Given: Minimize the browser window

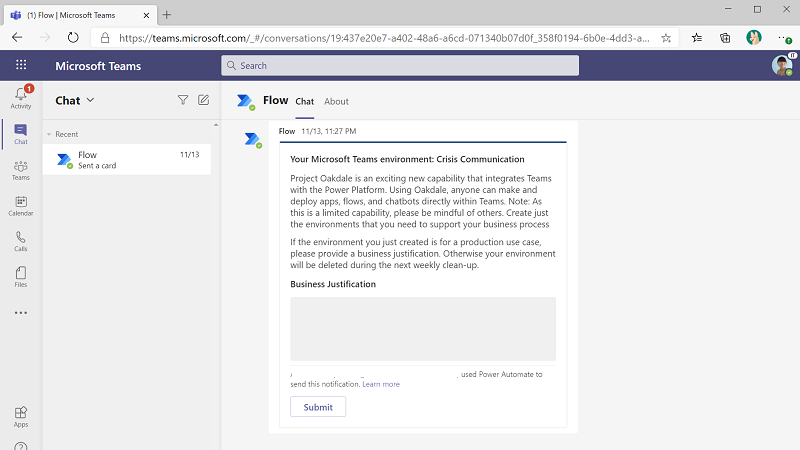Looking at the screenshot, I should pos(728,9).
